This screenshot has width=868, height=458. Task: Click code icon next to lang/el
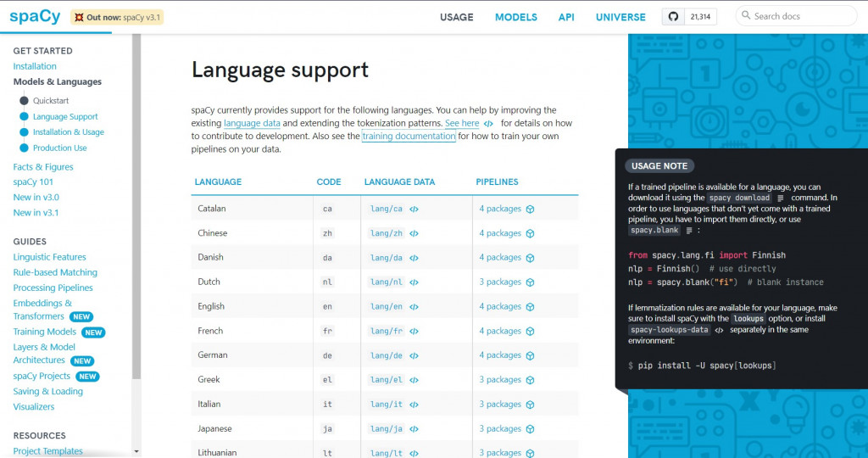(x=414, y=380)
